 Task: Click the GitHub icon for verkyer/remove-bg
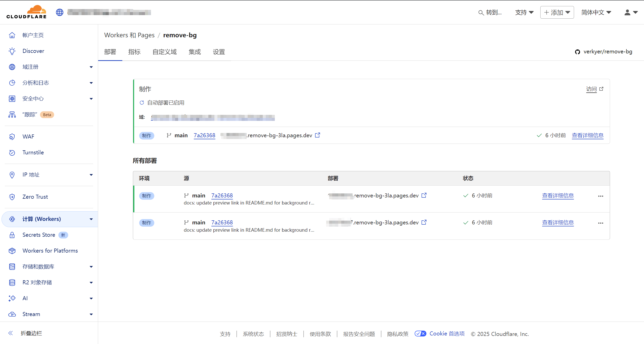[578, 52]
